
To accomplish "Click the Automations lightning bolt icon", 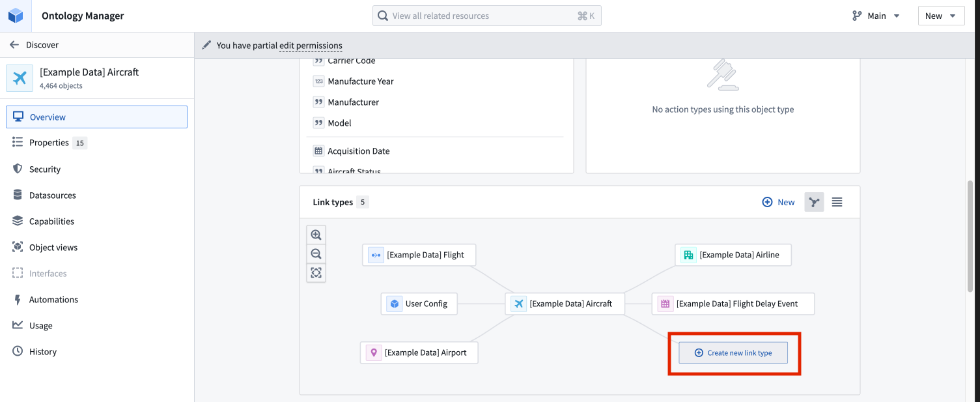I will click(18, 299).
